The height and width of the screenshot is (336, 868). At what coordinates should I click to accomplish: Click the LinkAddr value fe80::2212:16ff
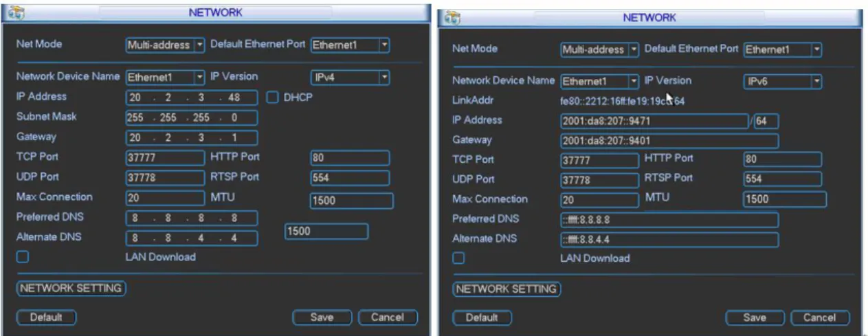(623, 101)
